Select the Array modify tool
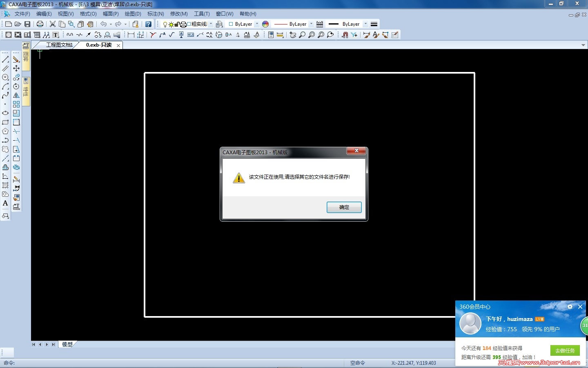Screen dimensions: 588x368 (16, 104)
